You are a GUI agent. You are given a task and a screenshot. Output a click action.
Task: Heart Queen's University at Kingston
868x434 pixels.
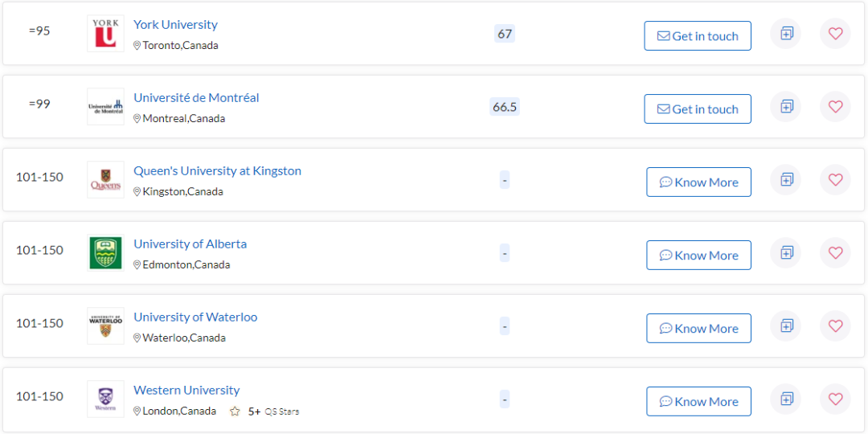(835, 180)
